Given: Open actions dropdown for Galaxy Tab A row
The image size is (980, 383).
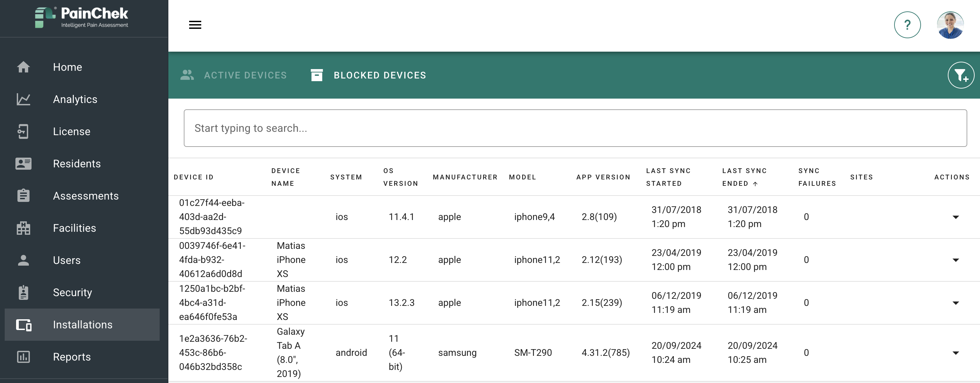Looking at the screenshot, I should click(x=955, y=353).
